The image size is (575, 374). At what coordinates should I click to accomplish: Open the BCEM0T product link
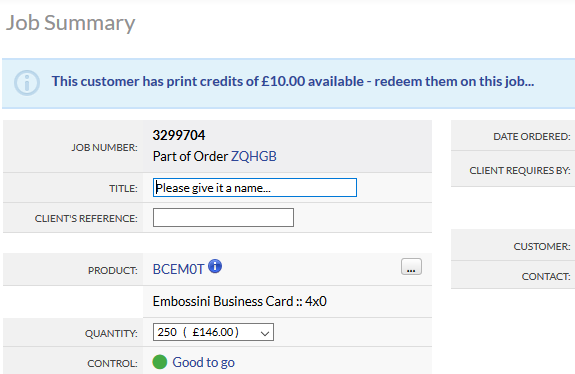coord(178,270)
